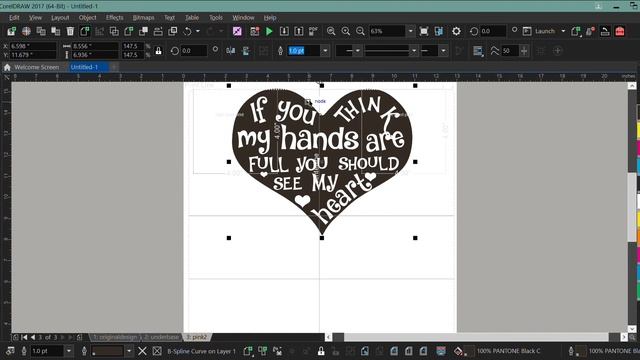The height and width of the screenshot is (360, 640).
Task: Click the fill bucket icon in status bar
Action: [458, 351]
